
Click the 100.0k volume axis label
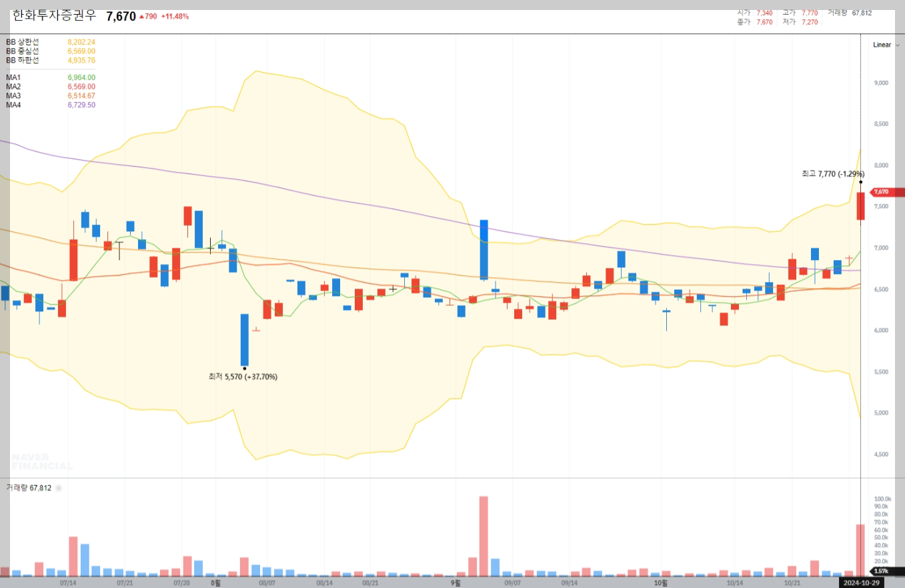click(x=882, y=499)
